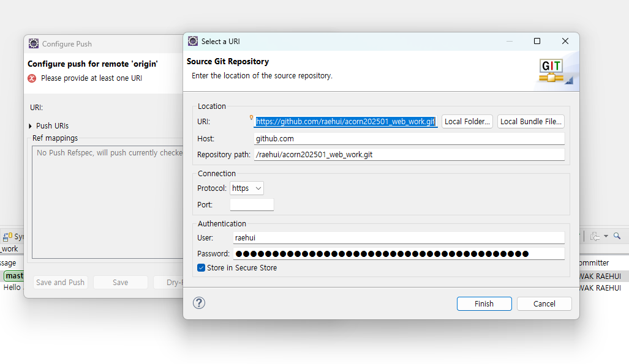Focus the URI input field
The image size is (629, 364).
click(x=345, y=122)
